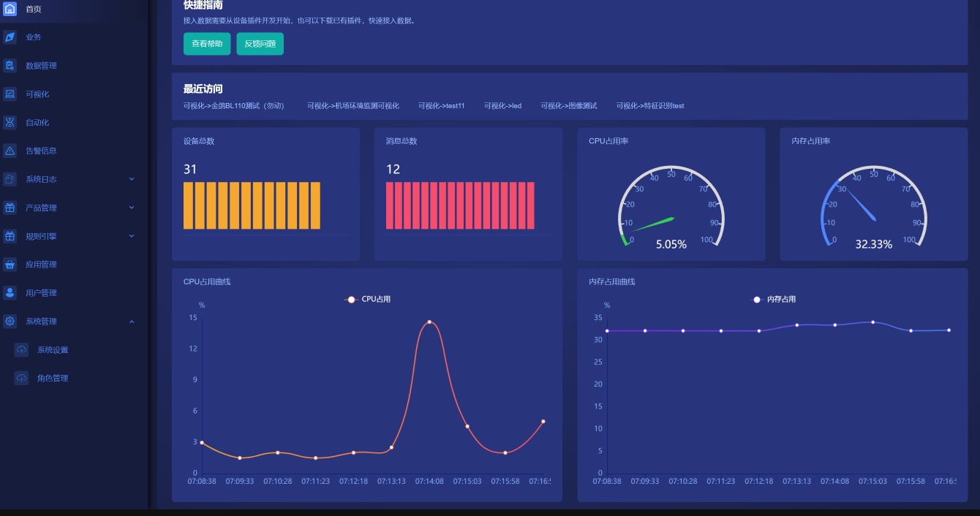Viewport: 980px width, 516px height.
Task: Click the 查看帮助 button
Action: point(207,44)
